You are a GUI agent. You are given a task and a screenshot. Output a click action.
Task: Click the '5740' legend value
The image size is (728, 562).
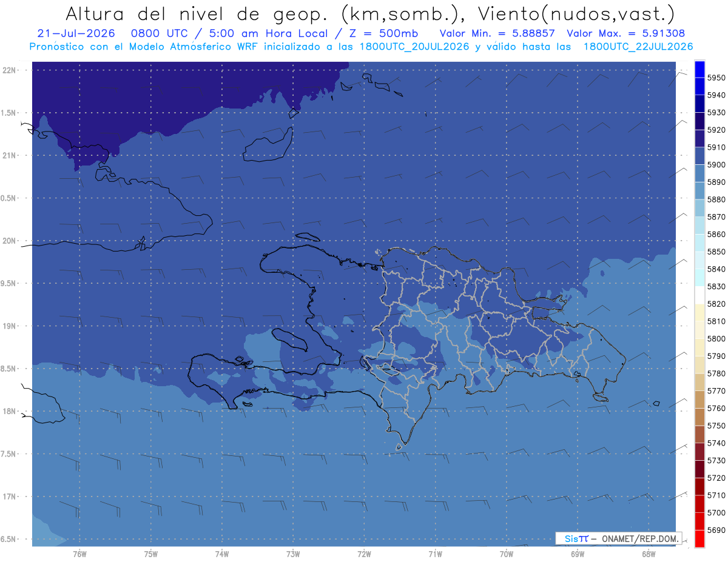click(715, 443)
